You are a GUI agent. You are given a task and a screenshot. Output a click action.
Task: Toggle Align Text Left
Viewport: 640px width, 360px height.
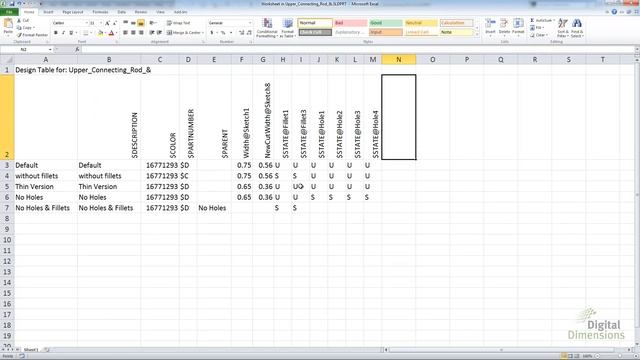click(126, 33)
